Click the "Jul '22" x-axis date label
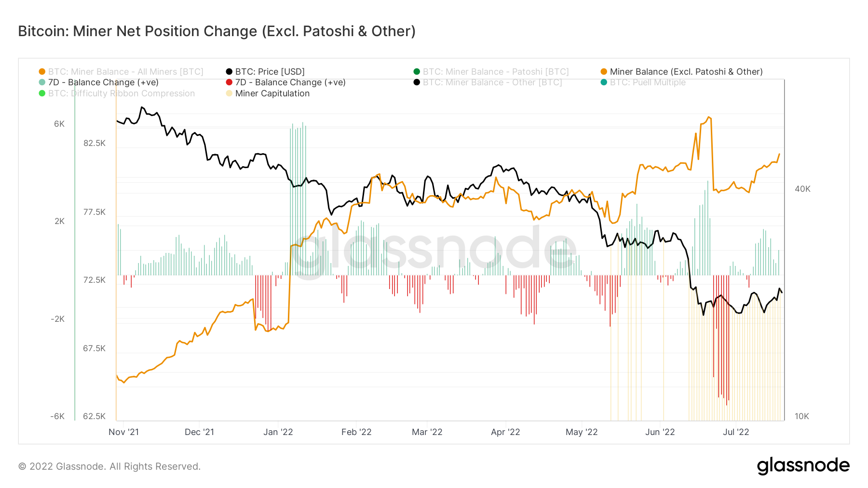Image resolution: width=868 pixels, height=488 pixels. pos(736,432)
